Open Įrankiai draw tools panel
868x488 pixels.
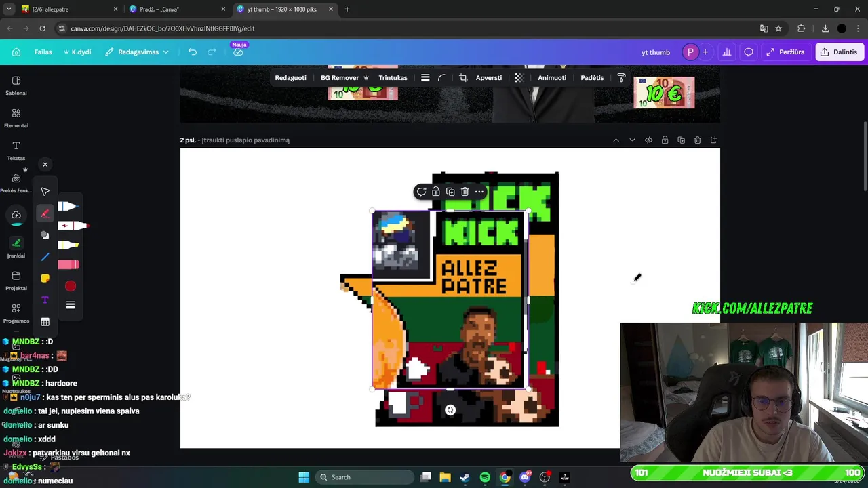click(16, 247)
